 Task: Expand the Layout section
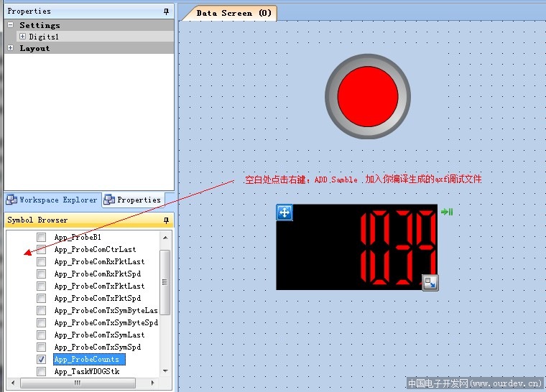coord(11,47)
